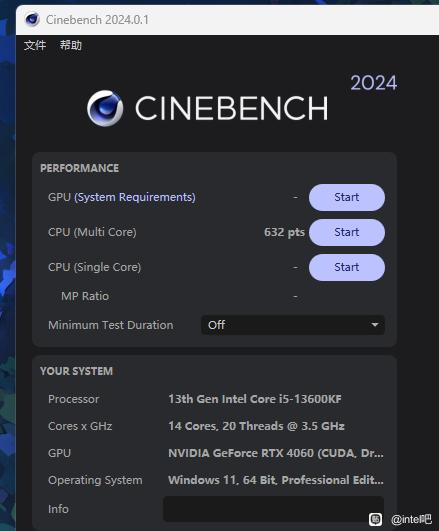Click the MP Ratio label
Image resolution: width=439 pixels, height=531 pixels.
click(x=85, y=296)
